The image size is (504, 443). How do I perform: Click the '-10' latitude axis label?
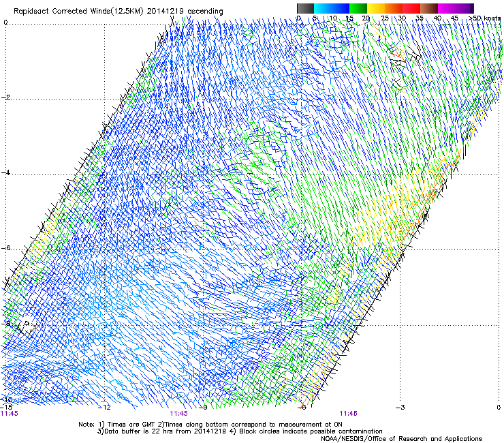[6, 400]
